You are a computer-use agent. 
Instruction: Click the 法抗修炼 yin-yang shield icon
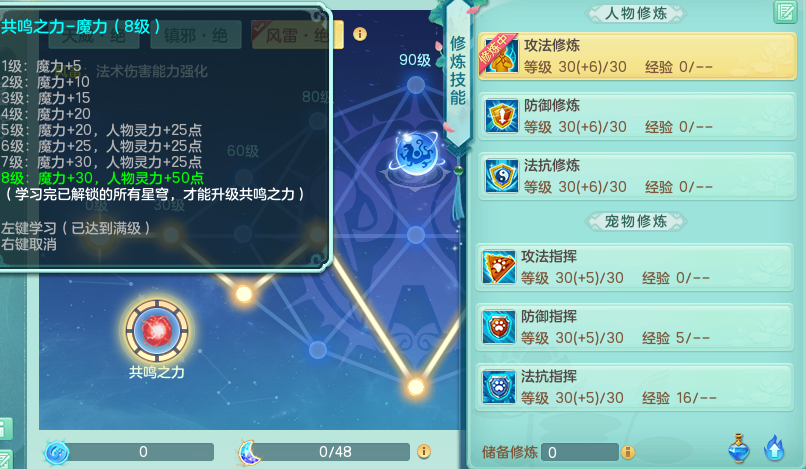point(502,176)
